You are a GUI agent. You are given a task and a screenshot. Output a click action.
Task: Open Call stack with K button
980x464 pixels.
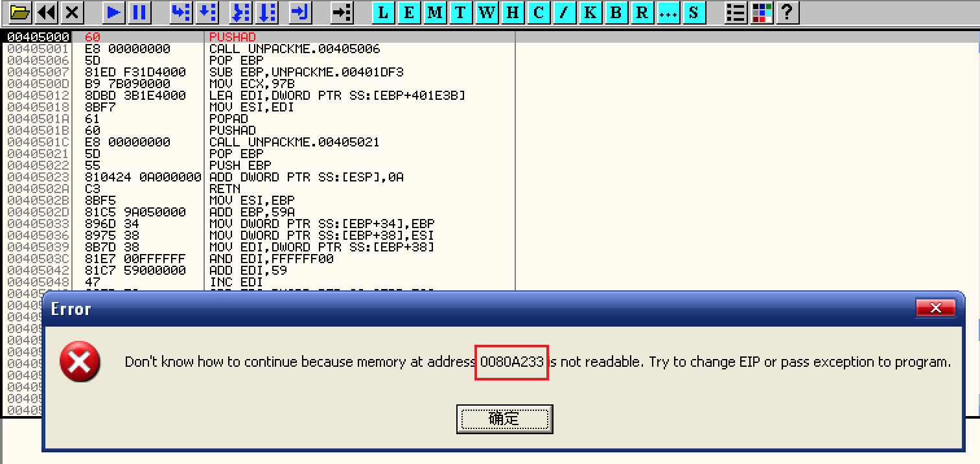tap(590, 12)
